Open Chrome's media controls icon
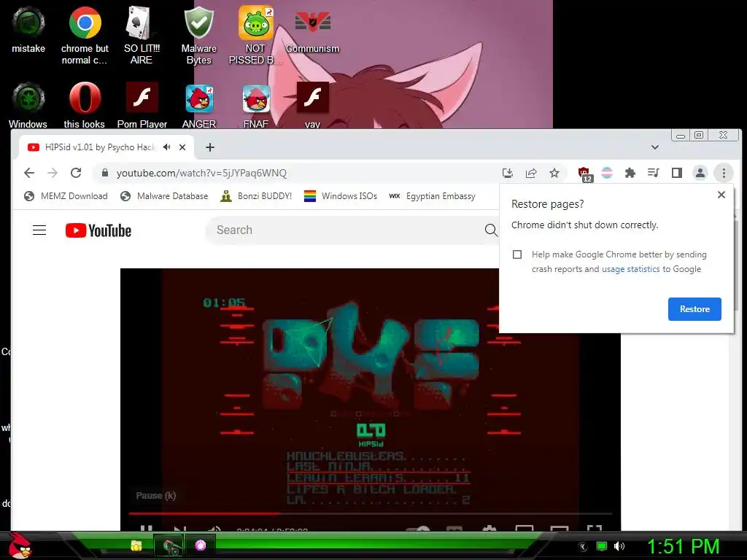Screen dimensions: 747x560 (653, 173)
